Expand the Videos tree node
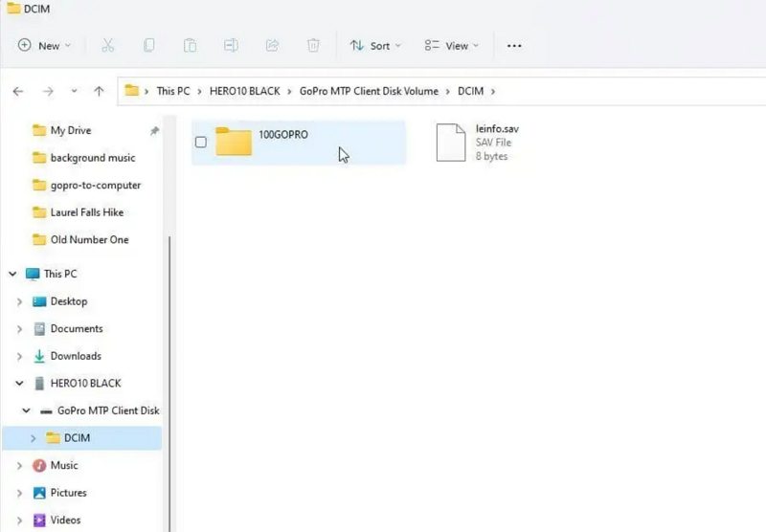 pyautogui.click(x=19, y=521)
